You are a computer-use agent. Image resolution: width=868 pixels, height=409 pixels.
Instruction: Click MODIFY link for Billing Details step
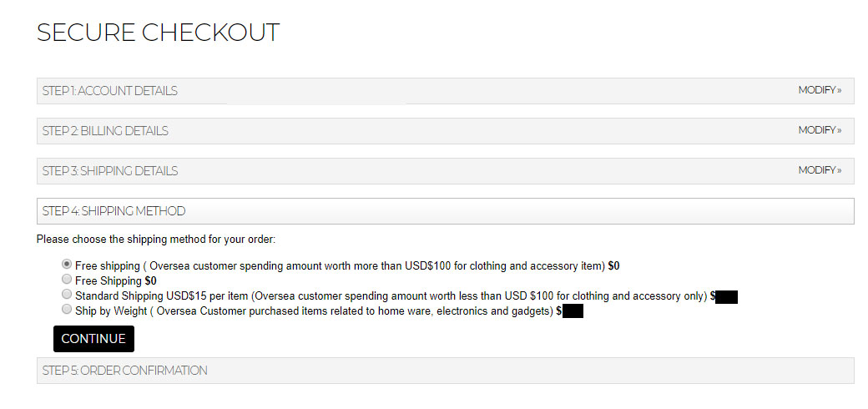pyautogui.click(x=819, y=130)
